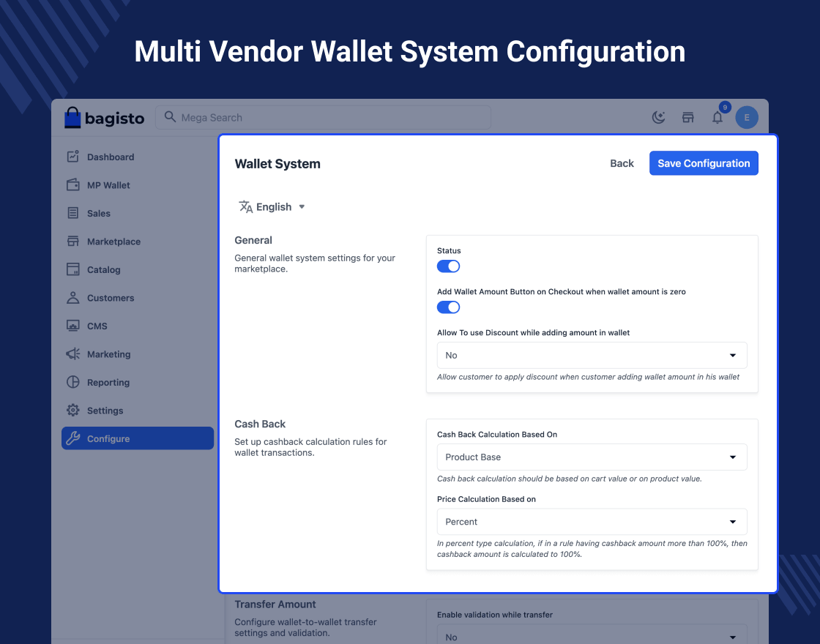The width and height of the screenshot is (820, 644).
Task: Disable the Status toggle
Action: point(448,266)
